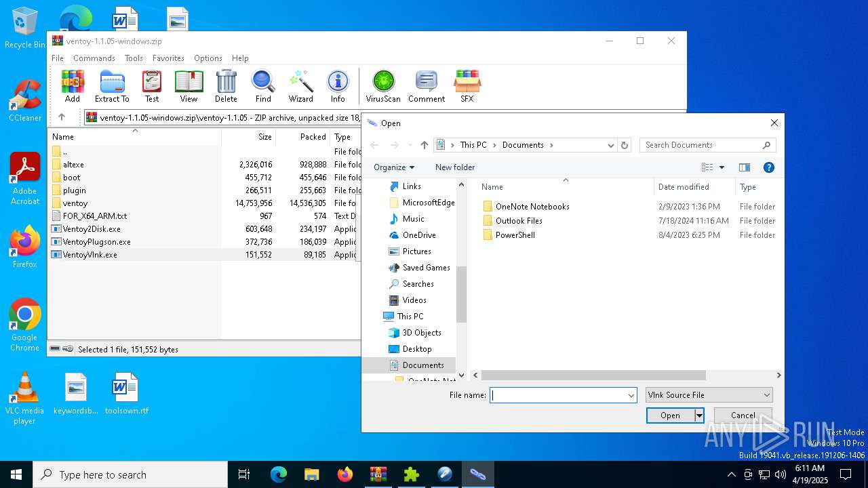Screen dimensions: 868x488
Task: Expand the Documents breadcrumb chevron
Action: (551, 145)
